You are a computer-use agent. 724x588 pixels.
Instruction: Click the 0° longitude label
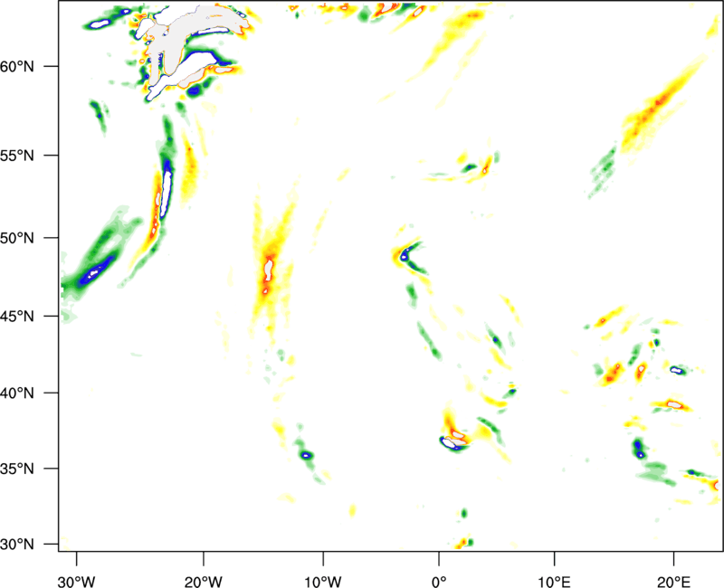[x=439, y=582]
